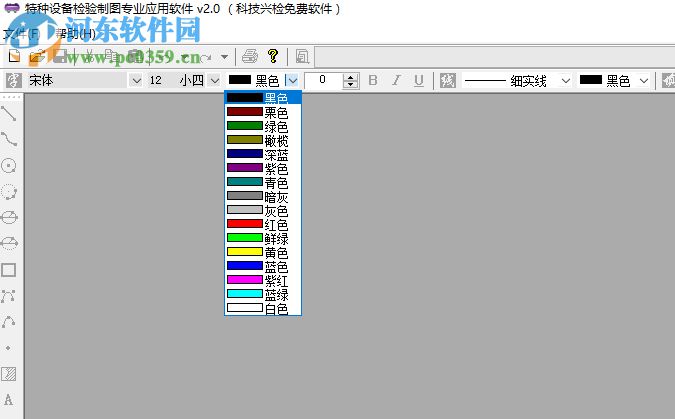
Task: Choose 白色 white in color list
Action: (x=263, y=308)
